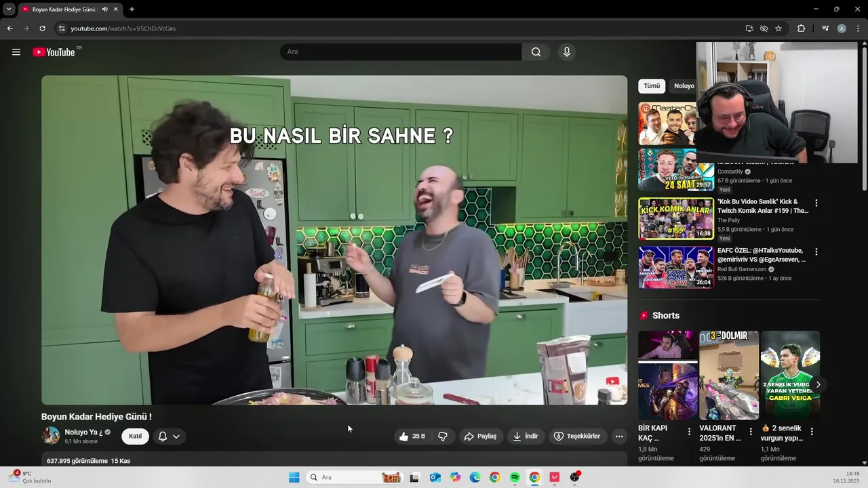Open Copilot from the taskbar

(455, 477)
